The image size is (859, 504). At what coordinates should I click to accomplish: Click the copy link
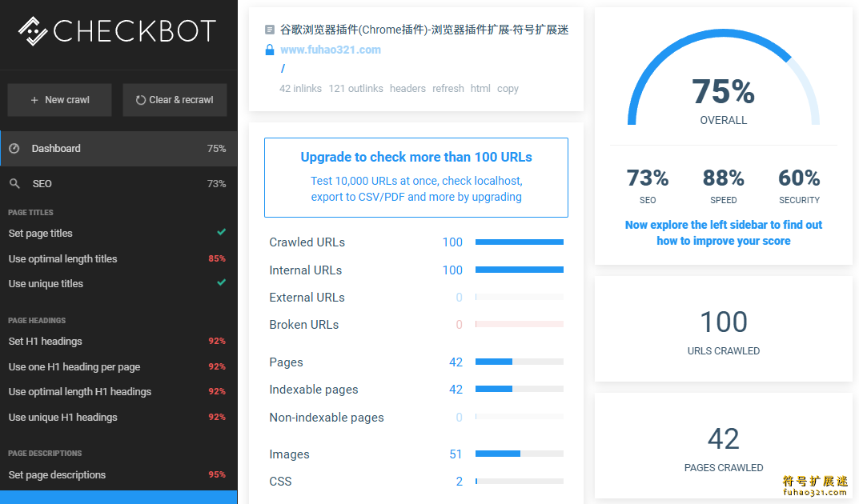tap(508, 89)
